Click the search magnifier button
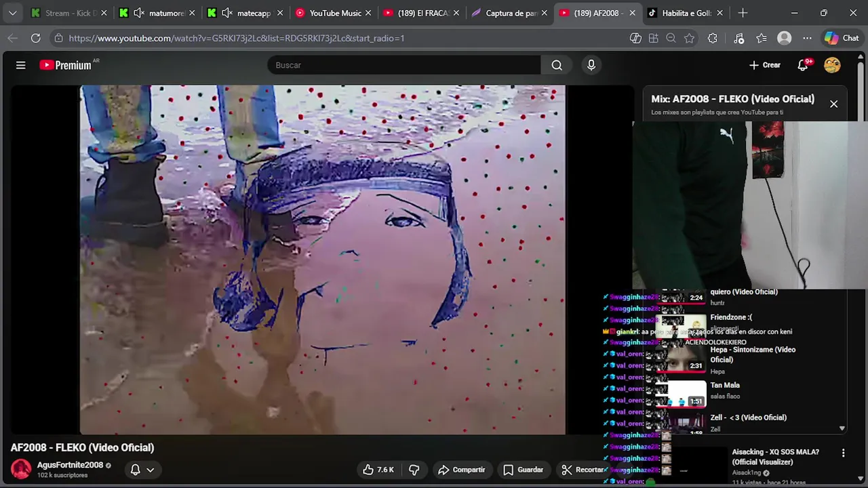Viewport: 868px width, 488px height. click(557, 65)
